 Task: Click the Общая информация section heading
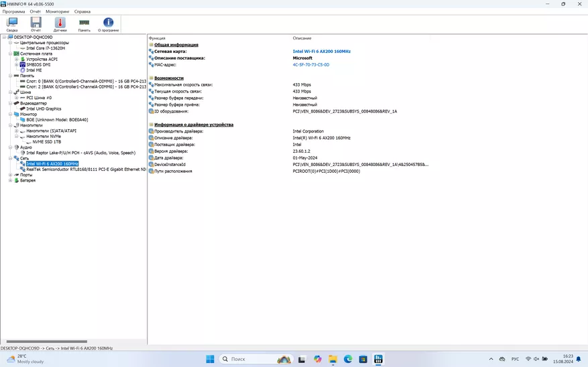pos(176,45)
